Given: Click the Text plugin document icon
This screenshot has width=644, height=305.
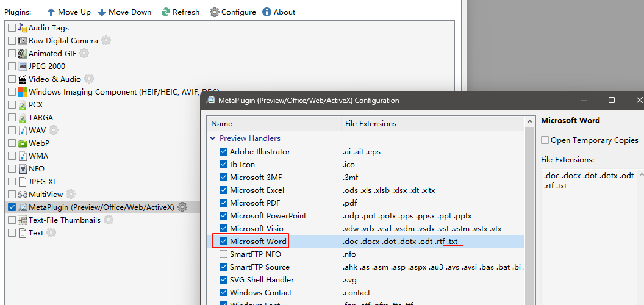Looking at the screenshot, I should click(x=23, y=232).
